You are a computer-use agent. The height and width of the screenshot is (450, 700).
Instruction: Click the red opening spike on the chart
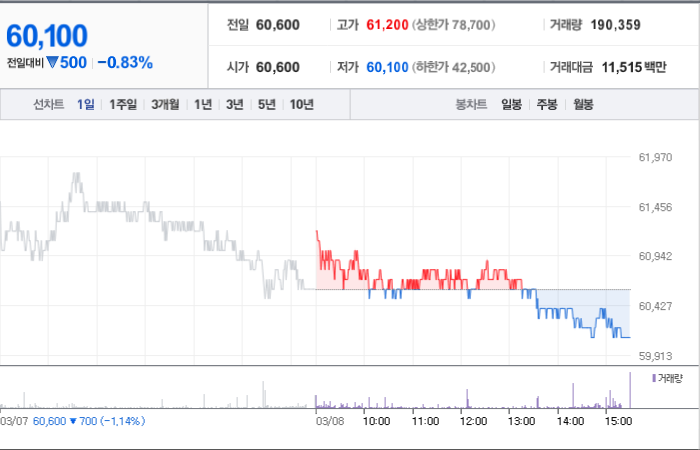[x=317, y=239]
